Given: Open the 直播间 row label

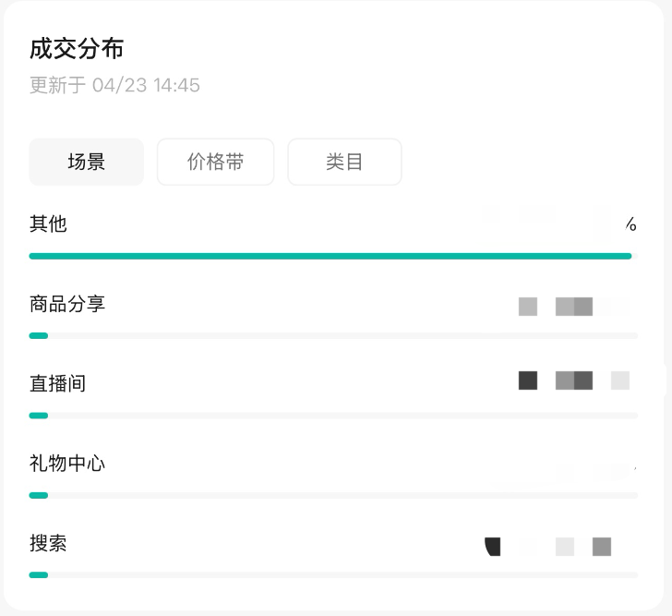Looking at the screenshot, I should [57, 383].
